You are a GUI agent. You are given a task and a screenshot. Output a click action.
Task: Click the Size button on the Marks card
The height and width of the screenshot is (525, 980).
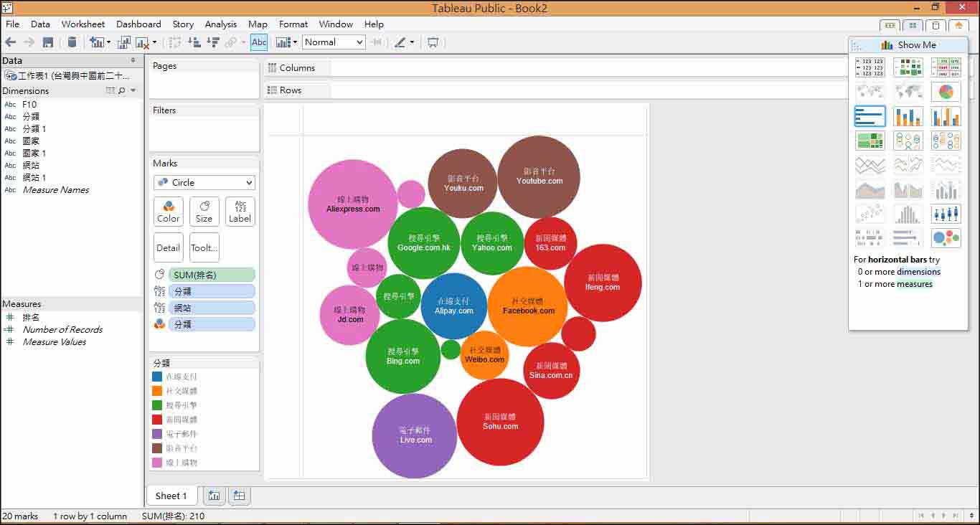point(204,211)
